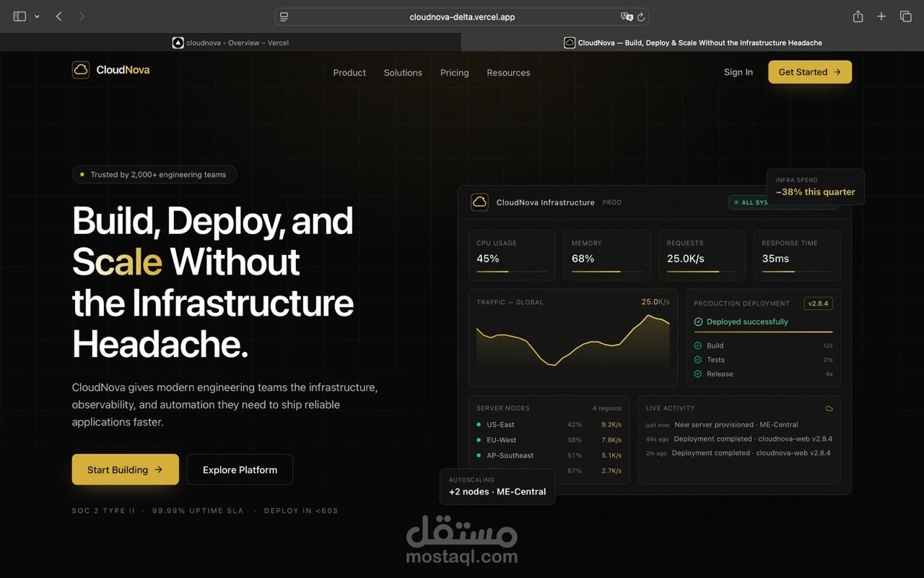Open the Share icon in Safari toolbar
This screenshot has height=578, width=924.
858,16
